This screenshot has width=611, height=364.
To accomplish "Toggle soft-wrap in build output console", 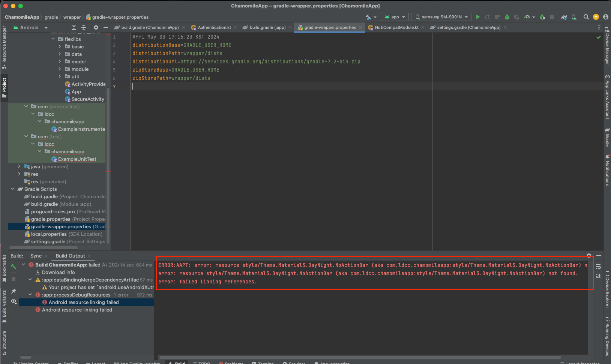I will click(598, 267).
